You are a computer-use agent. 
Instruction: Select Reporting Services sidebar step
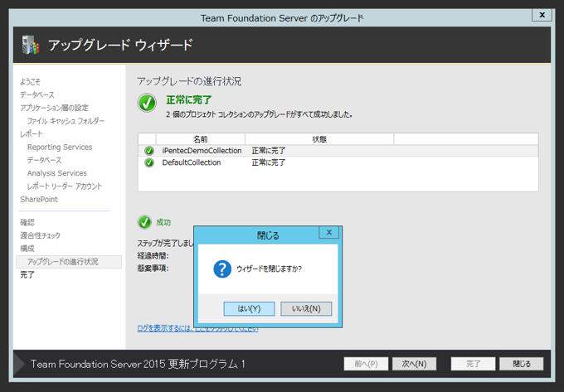click(60, 147)
